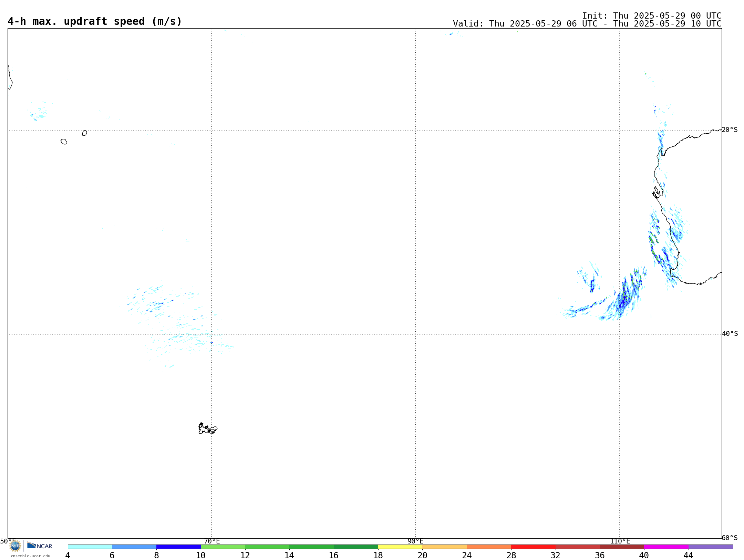Click the NCAR logo
Screen dimensions: 744x560
(40, 546)
